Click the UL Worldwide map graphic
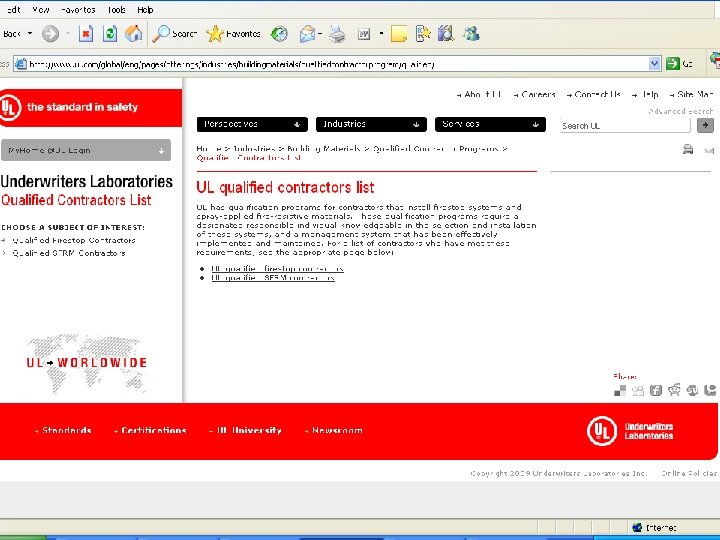 [x=86, y=363]
